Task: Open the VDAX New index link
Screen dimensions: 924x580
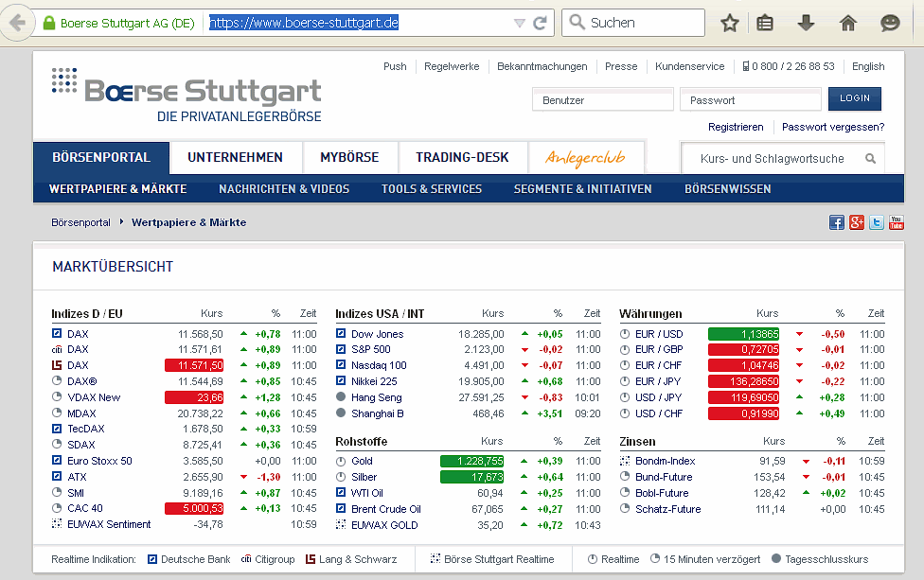Action: pos(94,397)
